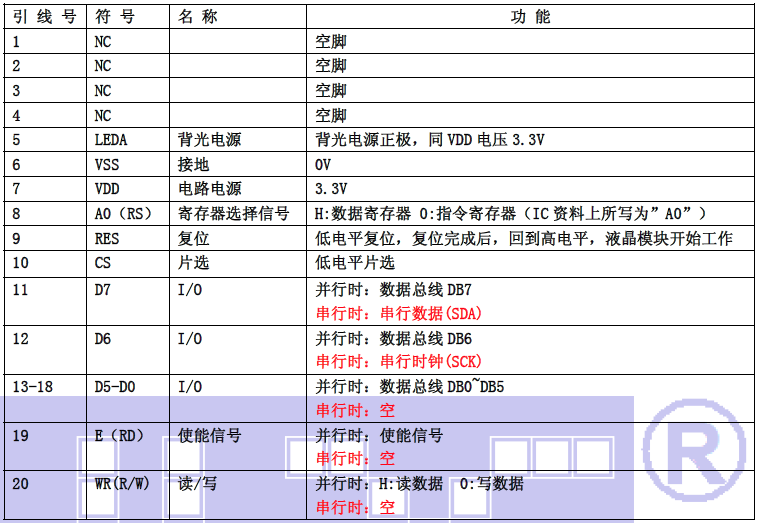Select the 背光电源 name cell
This screenshot has height=523, width=759.
[209, 140]
